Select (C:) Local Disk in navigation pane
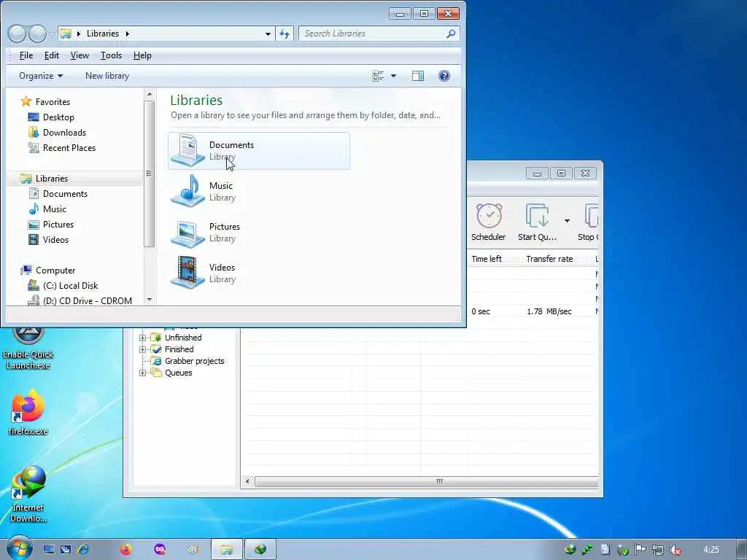Screen dimensions: 747x560 point(63,286)
